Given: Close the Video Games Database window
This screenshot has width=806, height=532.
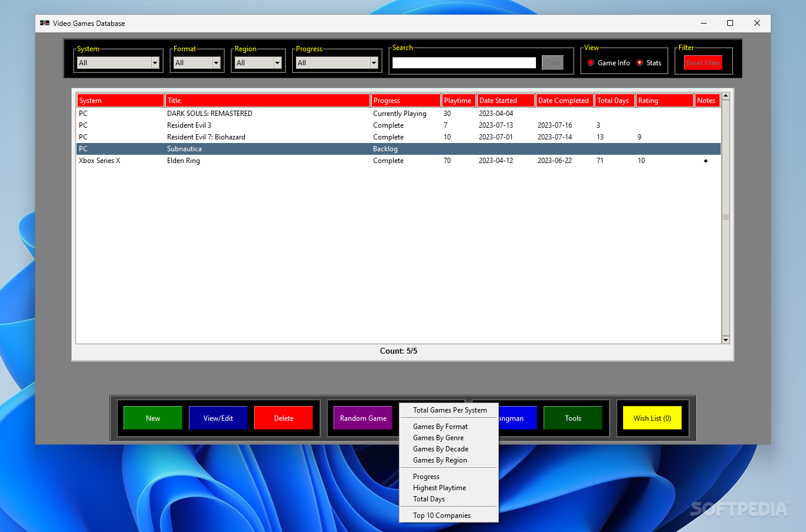Looking at the screenshot, I should (x=757, y=23).
